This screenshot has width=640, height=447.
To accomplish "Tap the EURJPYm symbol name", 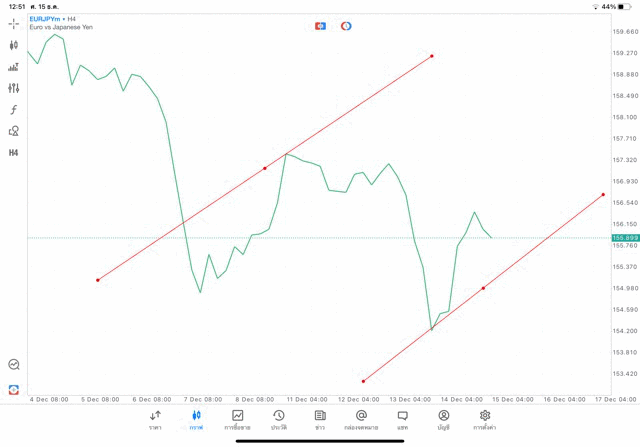I will tap(46, 19).
